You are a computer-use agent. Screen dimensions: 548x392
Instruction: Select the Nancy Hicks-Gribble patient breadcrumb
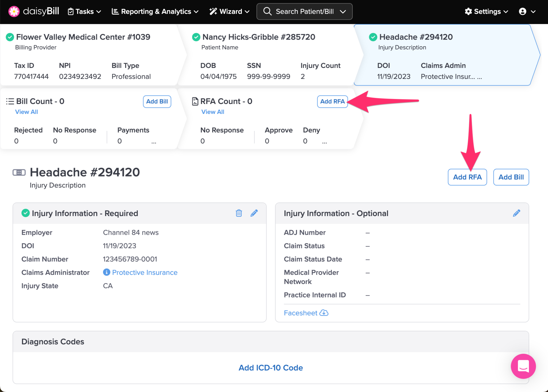tap(258, 37)
